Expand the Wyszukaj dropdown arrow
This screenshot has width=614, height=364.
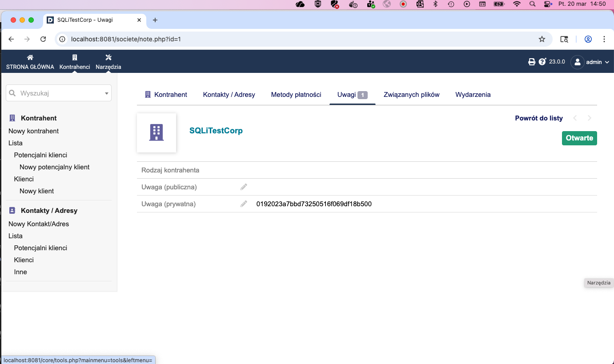pos(107,93)
